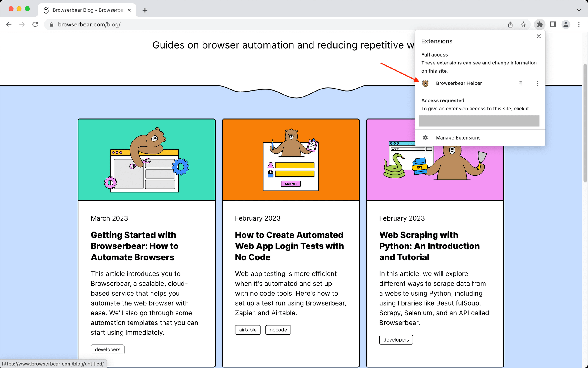The width and height of the screenshot is (588, 368).
Task: Open the automated web app login tests article
Action: pyautogui.click(x=289, y=246)
